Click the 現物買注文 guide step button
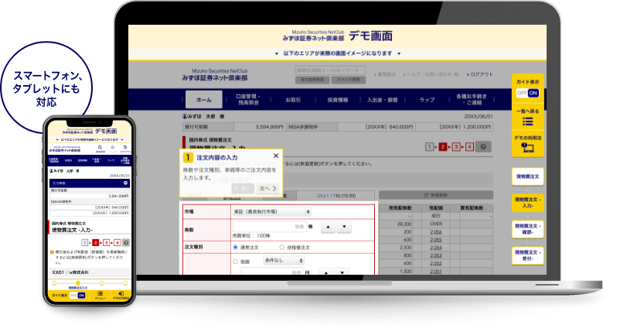Viewport: 644px width, 332px height. click(528, 176)
